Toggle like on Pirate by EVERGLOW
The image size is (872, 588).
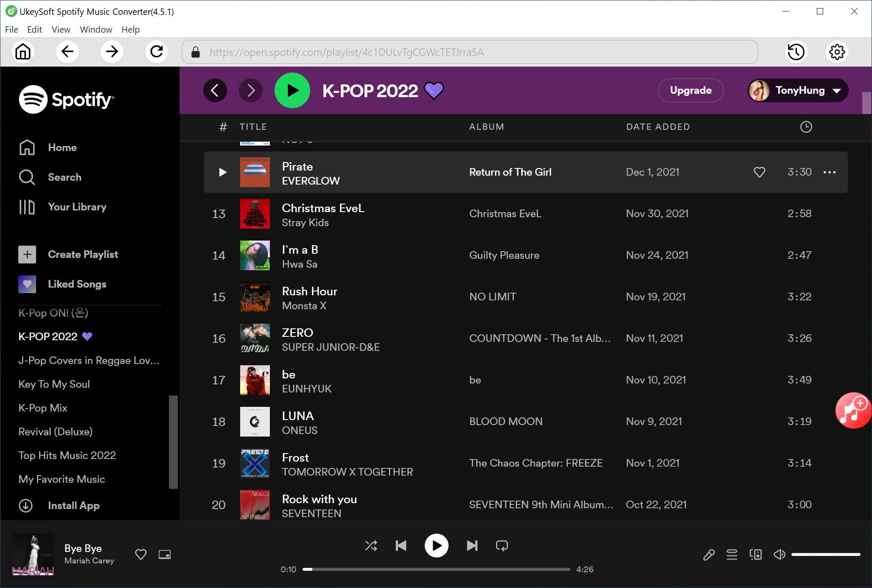[x=760, y=172]
